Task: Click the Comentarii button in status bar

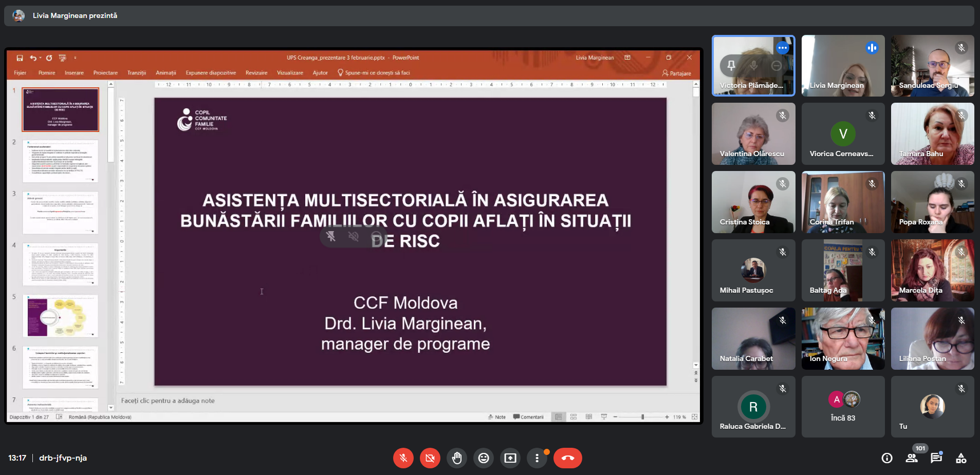Action: tap(528, 417)
